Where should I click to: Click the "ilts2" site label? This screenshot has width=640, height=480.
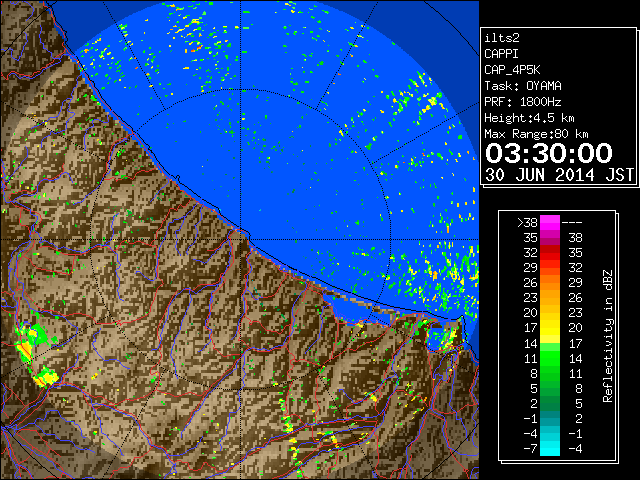tap(502, 38)
